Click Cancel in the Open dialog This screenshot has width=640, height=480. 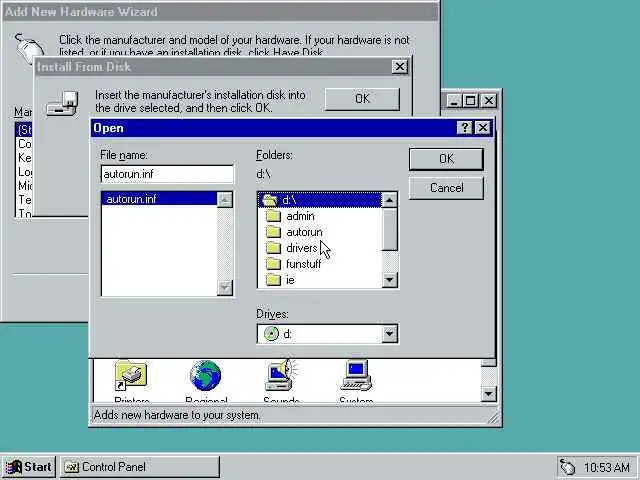pos(446,188)
